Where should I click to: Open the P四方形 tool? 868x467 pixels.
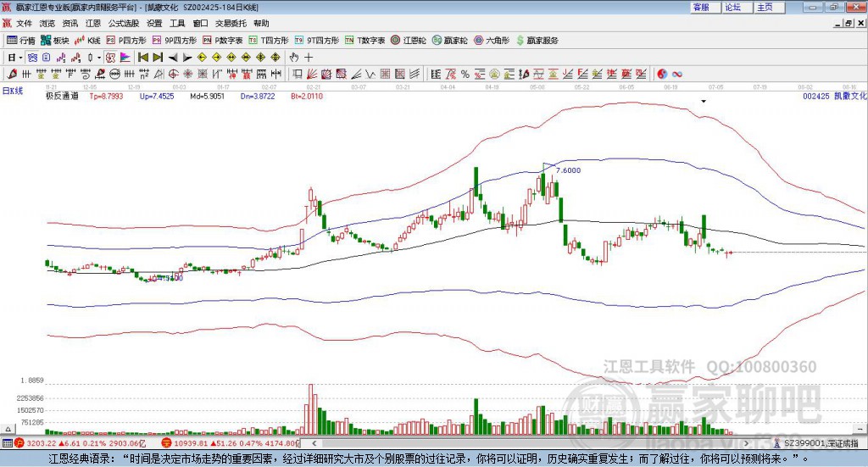tap(126, 41)
